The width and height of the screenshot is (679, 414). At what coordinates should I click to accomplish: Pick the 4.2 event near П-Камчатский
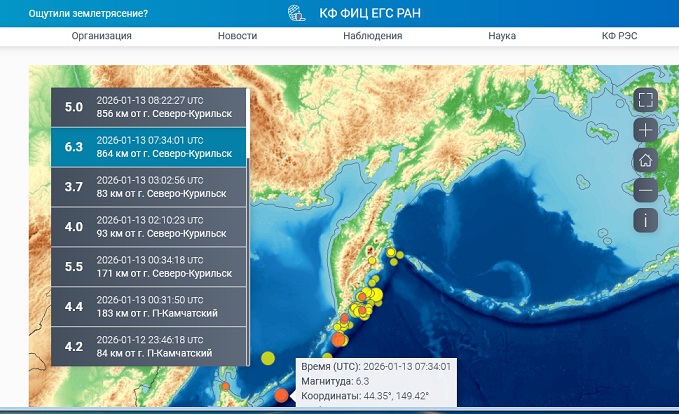149,346
